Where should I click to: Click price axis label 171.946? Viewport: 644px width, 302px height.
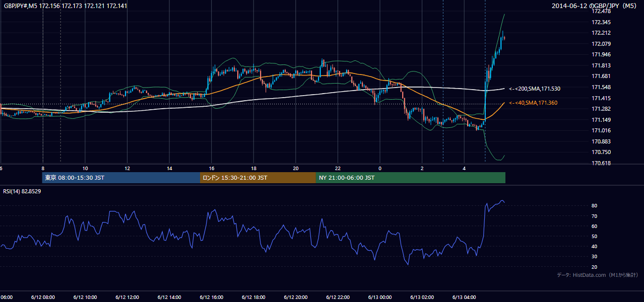[601, 54]
